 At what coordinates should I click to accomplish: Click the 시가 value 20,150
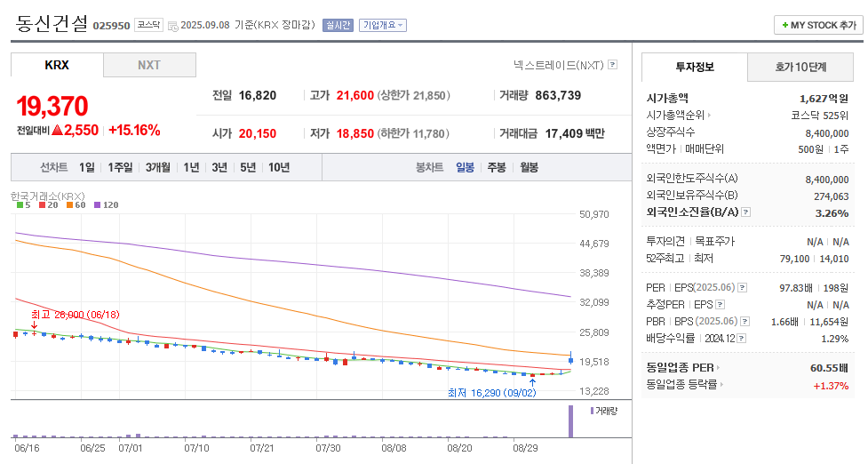[x=258, y=133]
